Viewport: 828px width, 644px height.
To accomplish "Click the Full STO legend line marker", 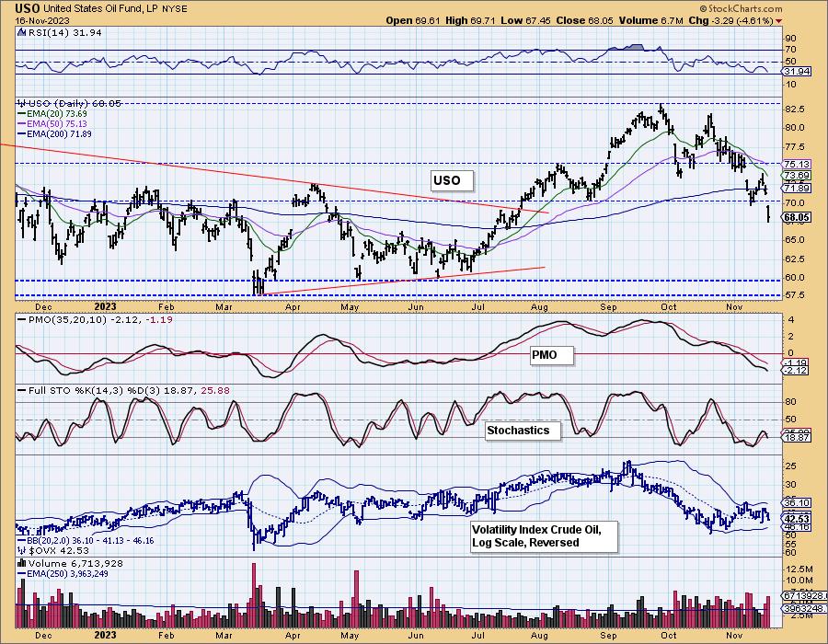I will click(22, 391).
